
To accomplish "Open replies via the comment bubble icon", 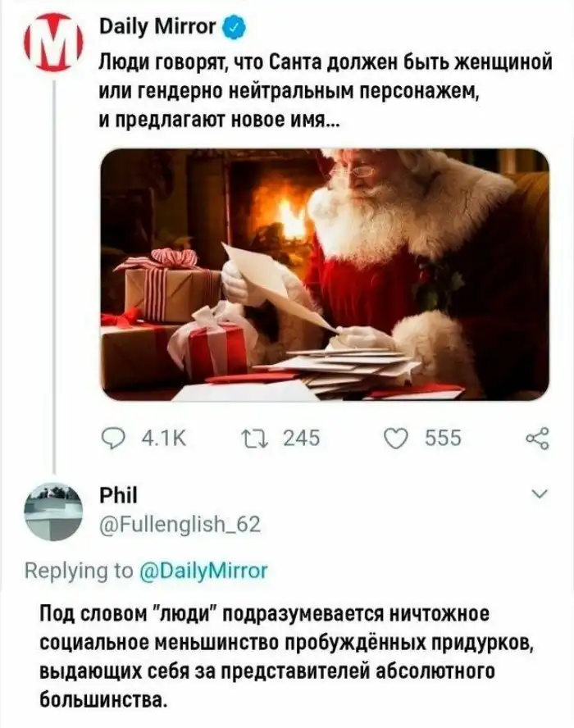I will click(111, 438).
